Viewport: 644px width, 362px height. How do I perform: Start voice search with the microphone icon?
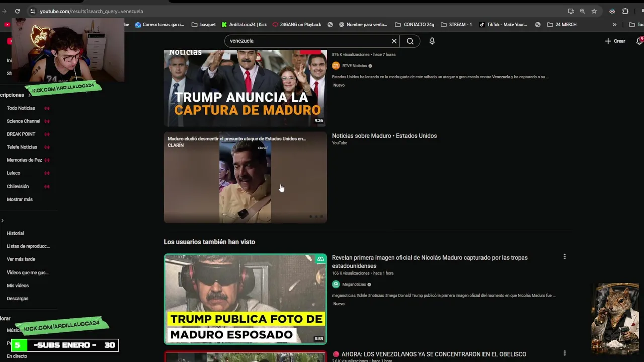pos(432,41)
